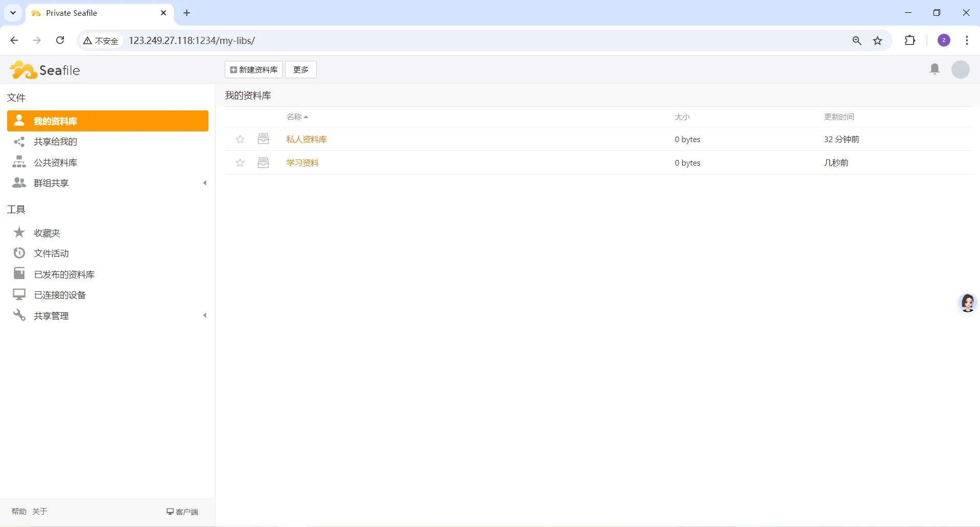Create a new library with 新建资料库
Screen dimensions: 980x527
(253, 70)
